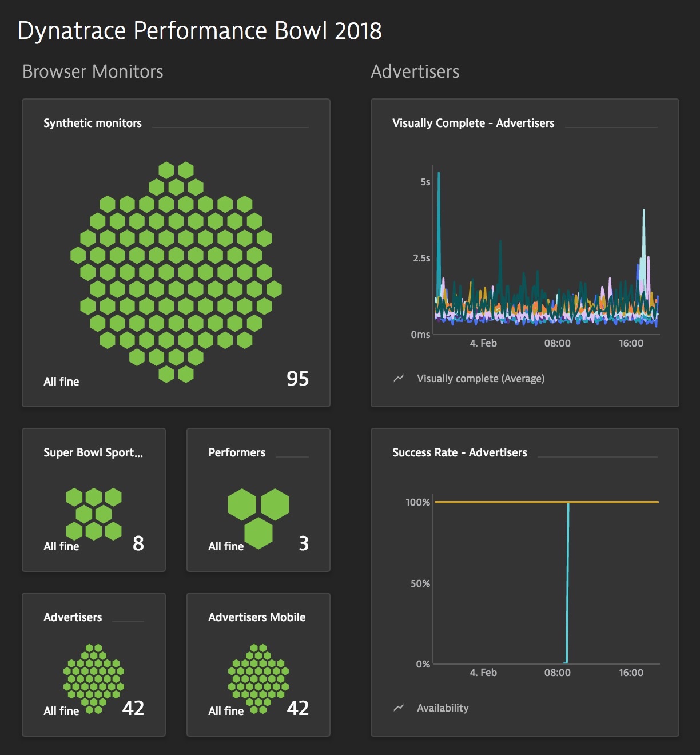Open the Performers tile title
The image size is (700, 755).
[237, 452]
